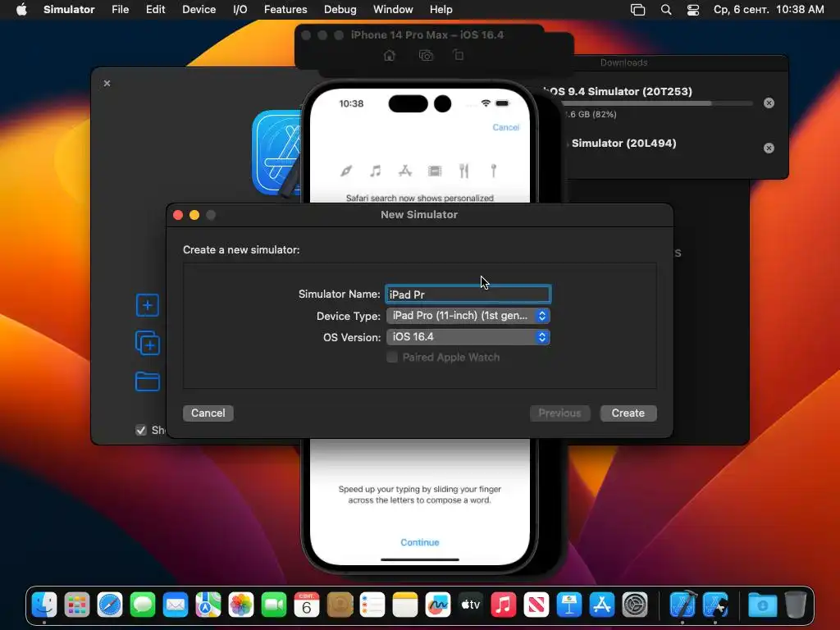Click the create new project plus icon
Image resolution: width=840 pixels, height=630 pixels.
148,305
